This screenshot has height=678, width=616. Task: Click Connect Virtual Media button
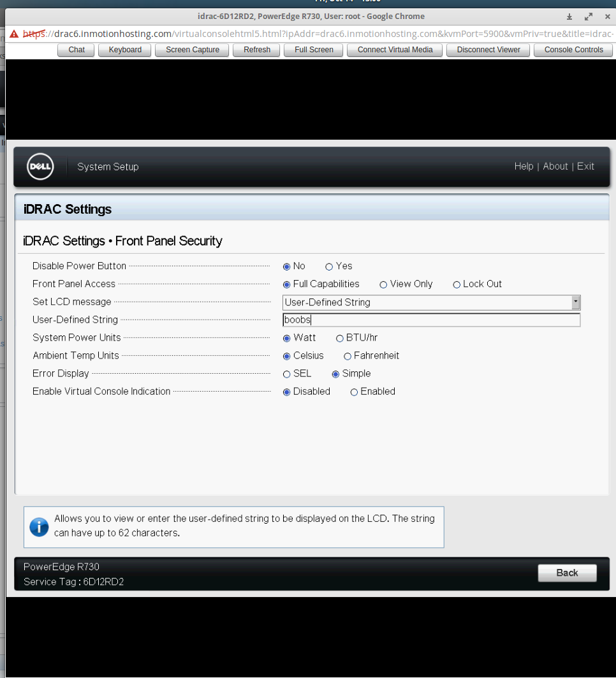(395, 50)
